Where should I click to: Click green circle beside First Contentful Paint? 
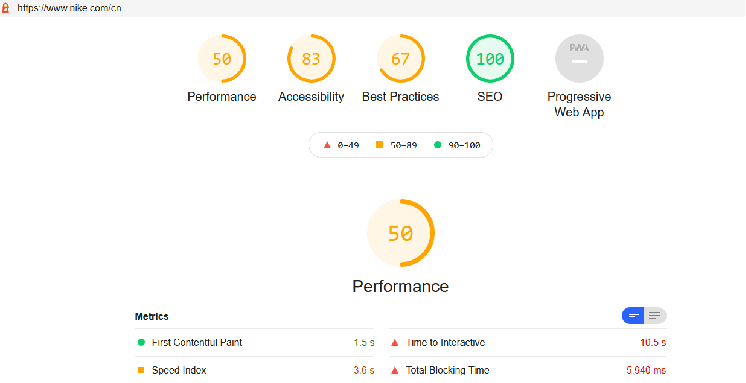pyautogui.click(x=141, y=343)
